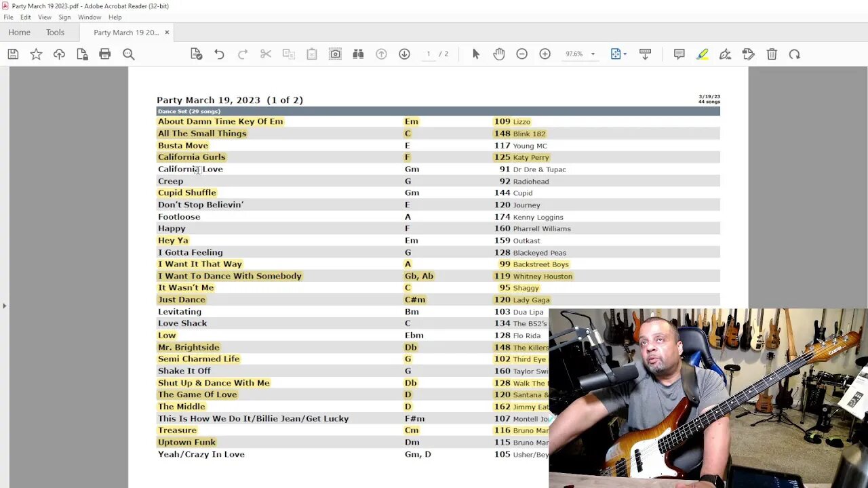Image resolution: width=868 pixels, height=488 pixels.
Task: Switch to the Tools tab
Action: pos(55,33)
